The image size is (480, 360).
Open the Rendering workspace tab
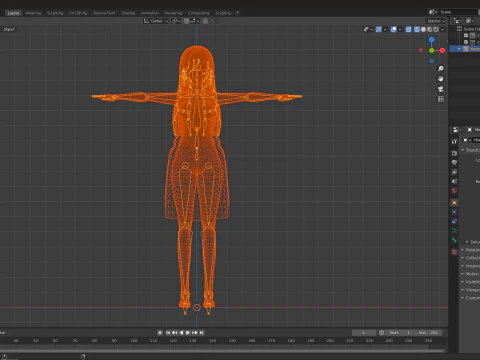pos(173,13)
